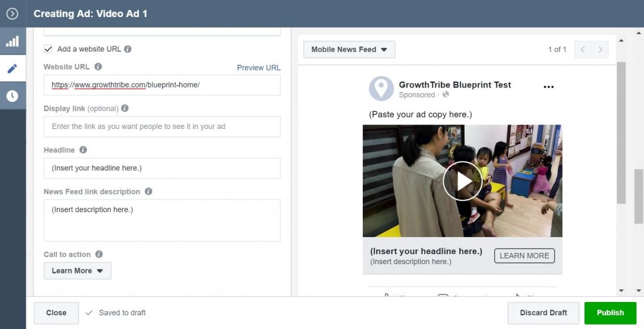
Task: Show info tooltip for Call to action
Action: [x=99, y=254]
